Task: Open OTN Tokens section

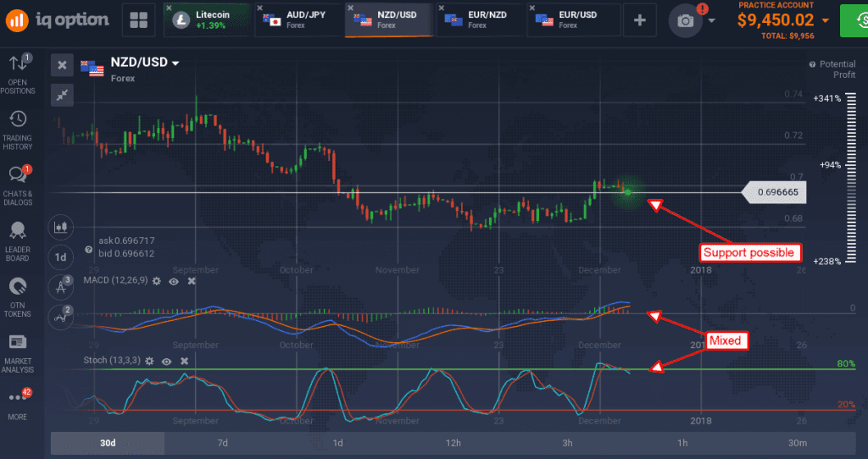Action: click(x=18, y=297)
